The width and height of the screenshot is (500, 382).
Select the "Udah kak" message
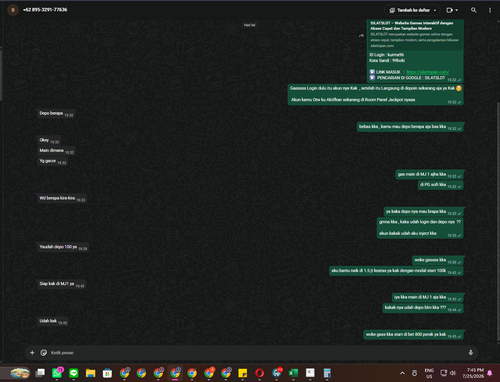point(53,321)
